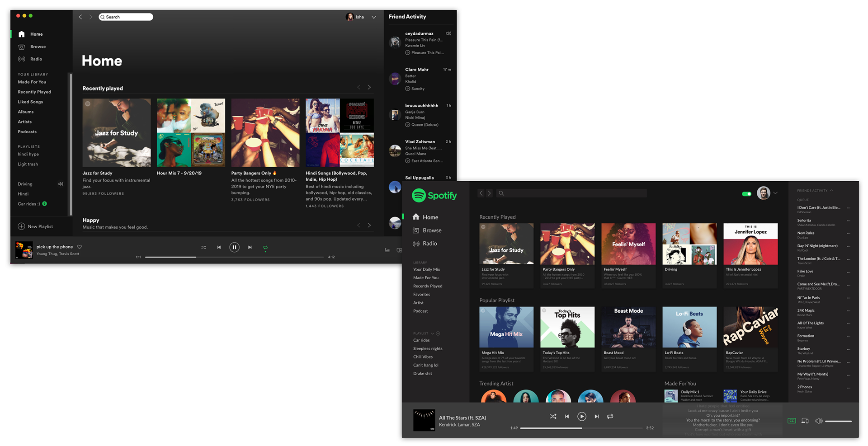Viewport: 868px width, 446px height.
Task: Select 'Sleepless nights' playlist
Action: [x=428, y=348]
